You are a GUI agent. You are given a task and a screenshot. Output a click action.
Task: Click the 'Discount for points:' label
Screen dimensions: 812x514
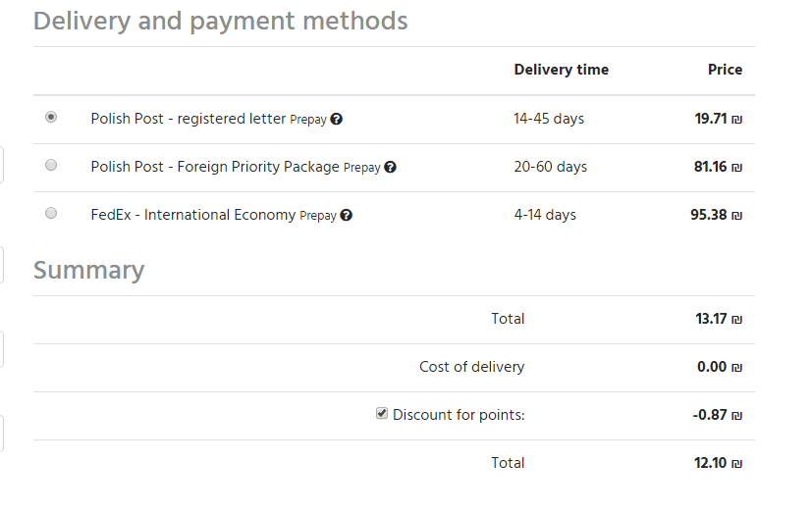pos(459,415)
